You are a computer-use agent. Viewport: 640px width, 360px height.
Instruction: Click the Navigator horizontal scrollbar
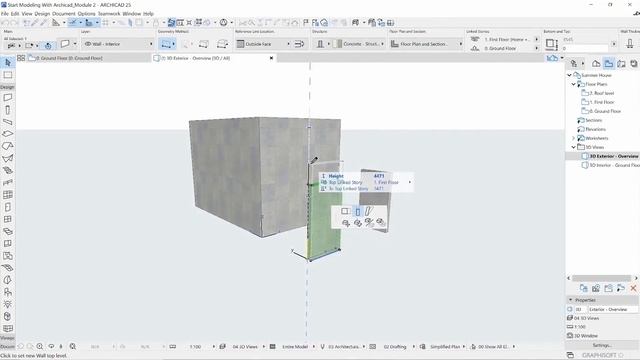(601, 278)
